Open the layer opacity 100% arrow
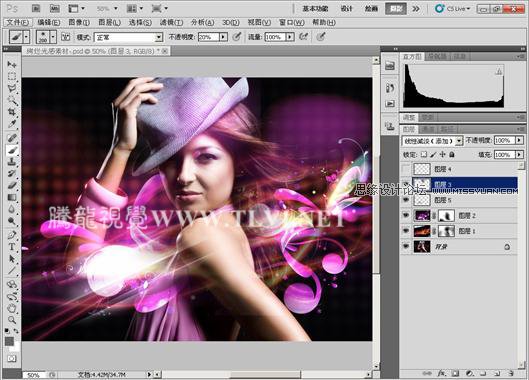The image size is (529, 380). click(x=519, y=140)
